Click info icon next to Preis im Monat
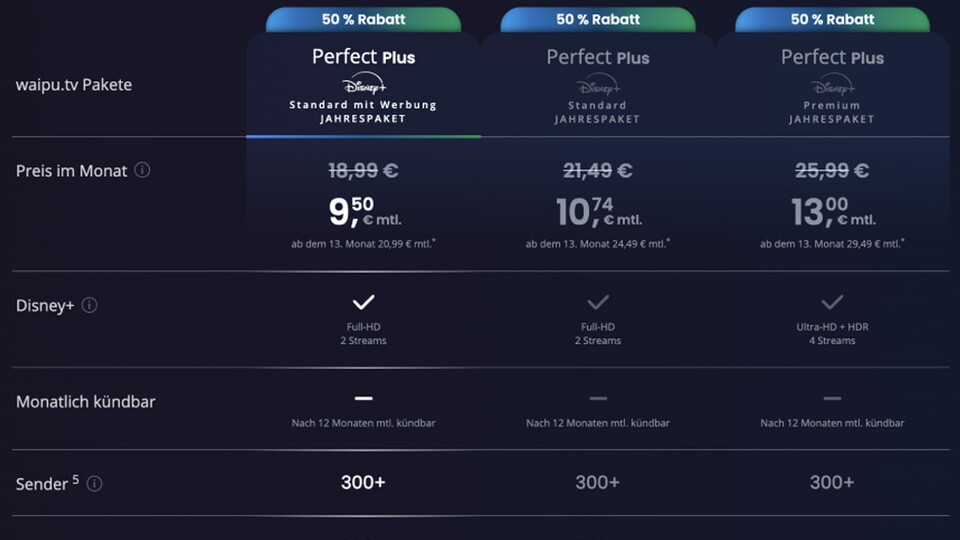Viewport: 960px width, 540px height. click(142, 170)
